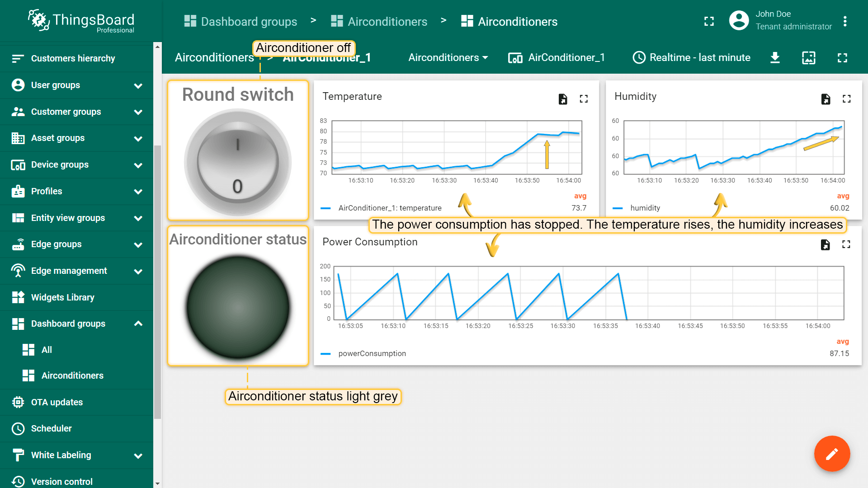Image resolution: width=868 pixels, height=488 pixels.
Task: Click the Customers hierarchy list icon
Action: point(18,58)
